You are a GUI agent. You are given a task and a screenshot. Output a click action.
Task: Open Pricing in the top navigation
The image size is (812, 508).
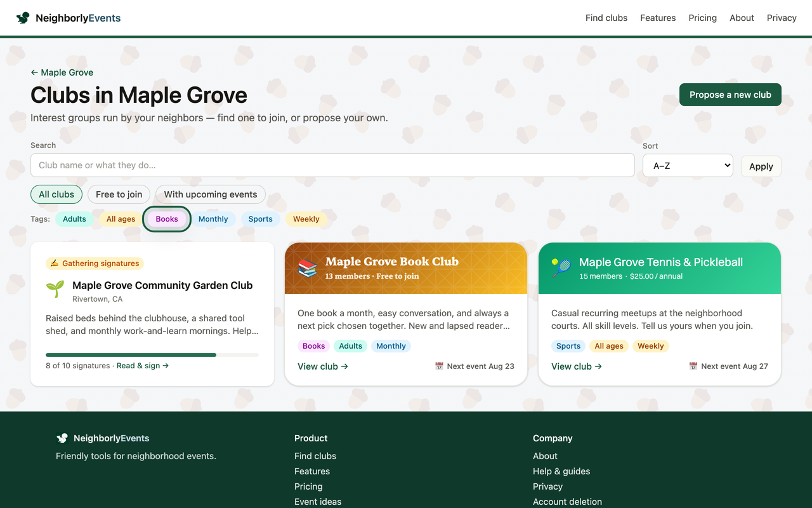tap(703, 18)
